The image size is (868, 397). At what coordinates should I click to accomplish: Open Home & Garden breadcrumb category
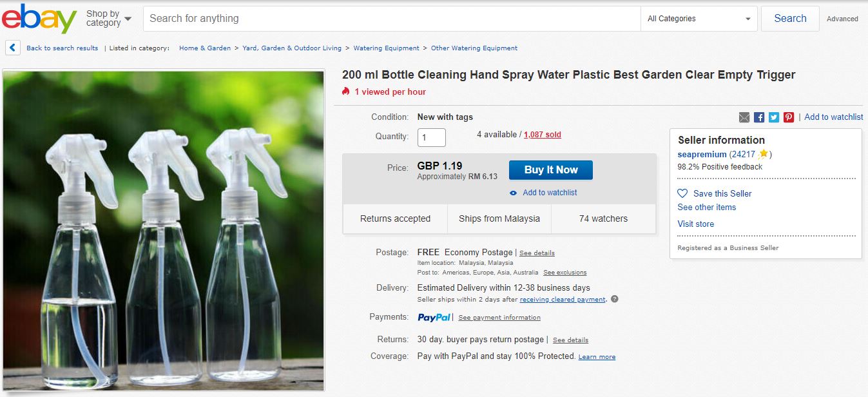coord(205,48)
